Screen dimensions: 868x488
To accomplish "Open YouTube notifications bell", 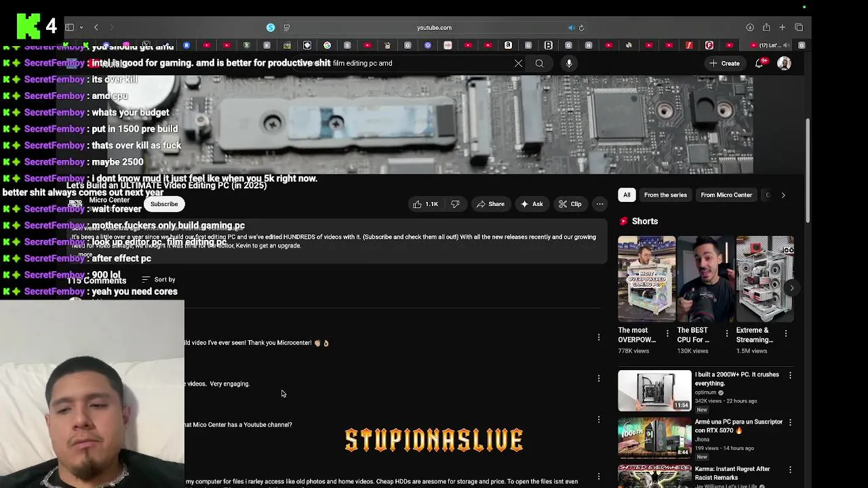I will pos(760,63).
